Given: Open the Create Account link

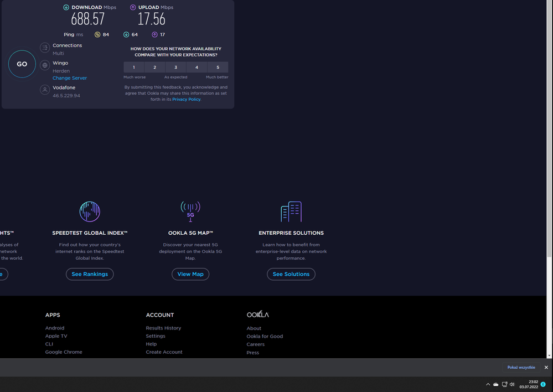Looking at the screenshot, I should 164,352.
